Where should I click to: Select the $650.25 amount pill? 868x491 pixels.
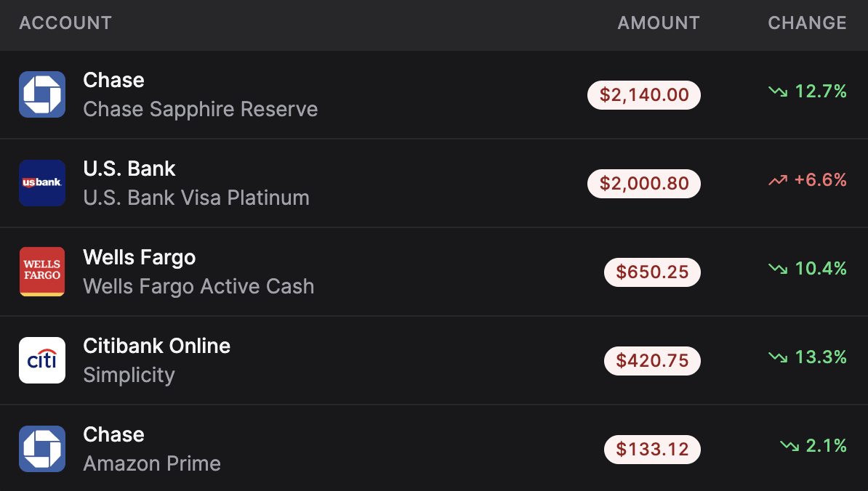652,272
